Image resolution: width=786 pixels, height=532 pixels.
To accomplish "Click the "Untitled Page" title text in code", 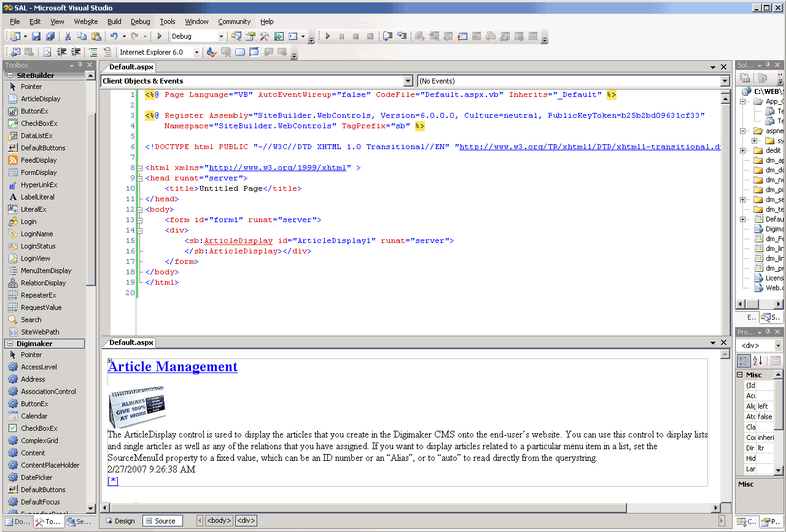I will tap(232, 189).
